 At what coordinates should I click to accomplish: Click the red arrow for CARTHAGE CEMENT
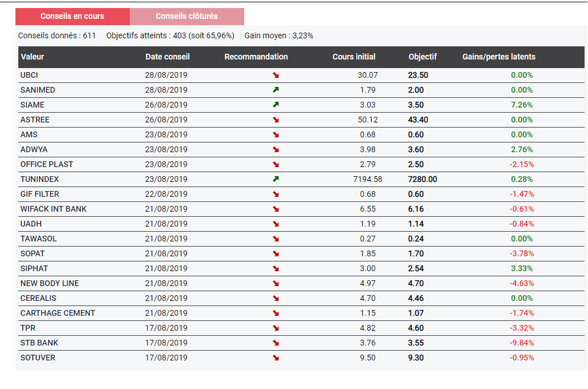click(276, 313)
